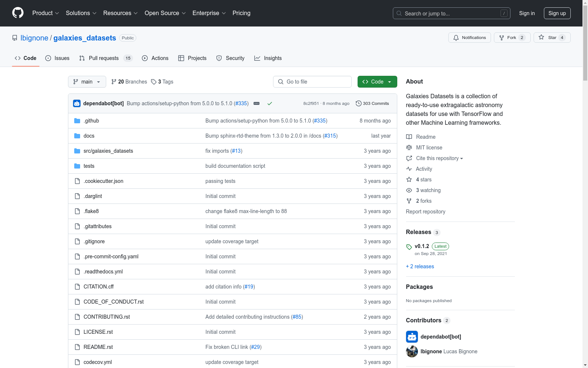Open the Pull requests tab
This screenshot has width=588, height=368.
pos(106,58)
